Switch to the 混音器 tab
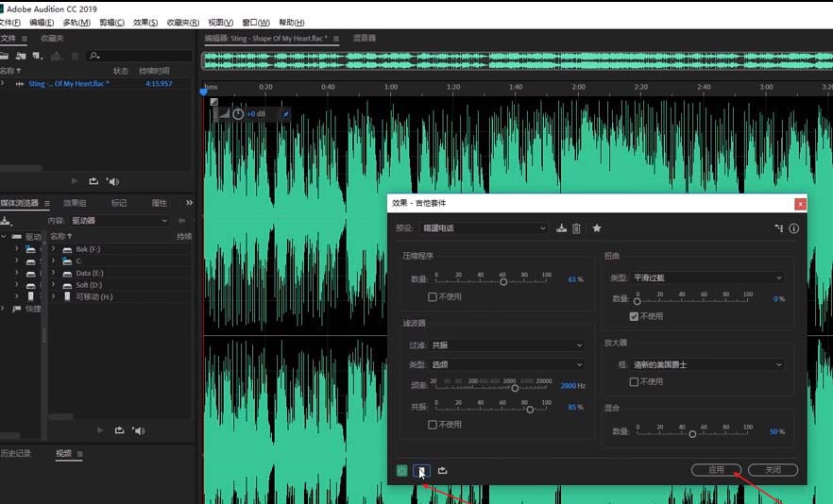The width and height of the screenshot is (833, 504). pyautogui.click(x=365, y=39)
